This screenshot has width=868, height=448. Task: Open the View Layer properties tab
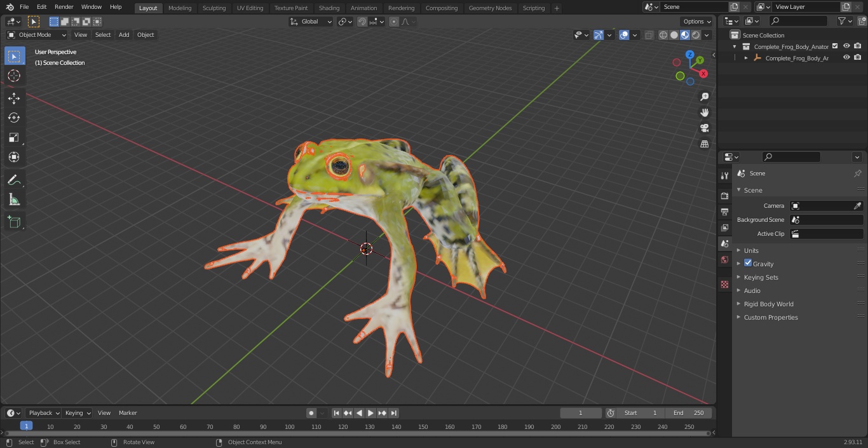click(724, 227)
